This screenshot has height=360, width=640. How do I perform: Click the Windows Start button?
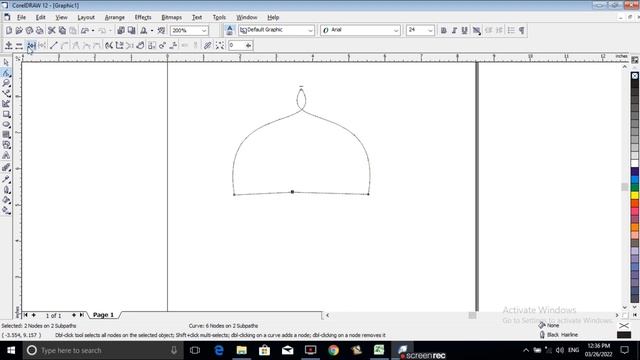coord(11,350)
